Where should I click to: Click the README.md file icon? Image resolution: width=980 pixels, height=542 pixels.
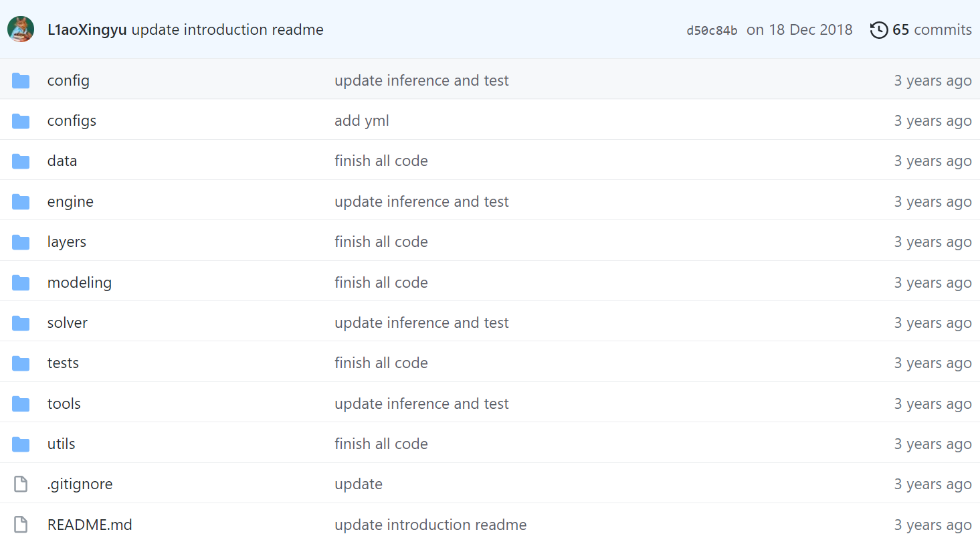(21, 525)
